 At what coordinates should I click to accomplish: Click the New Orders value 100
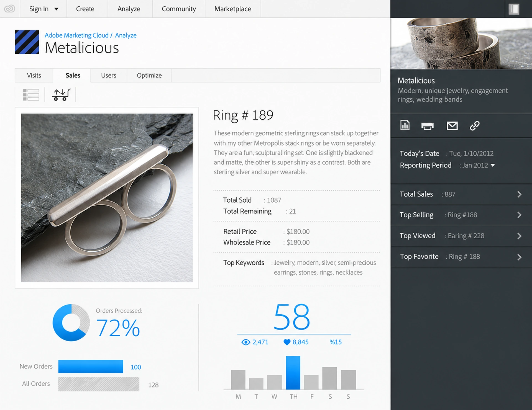point(136,367)
